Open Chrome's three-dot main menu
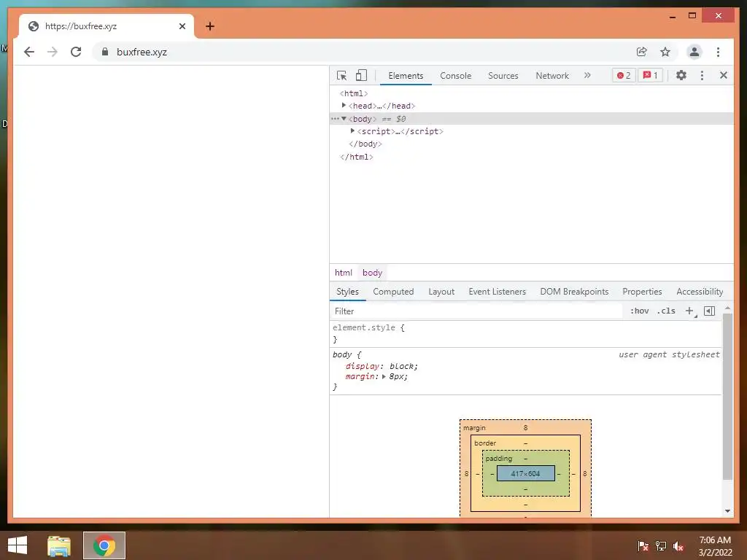 click(718, 52)
